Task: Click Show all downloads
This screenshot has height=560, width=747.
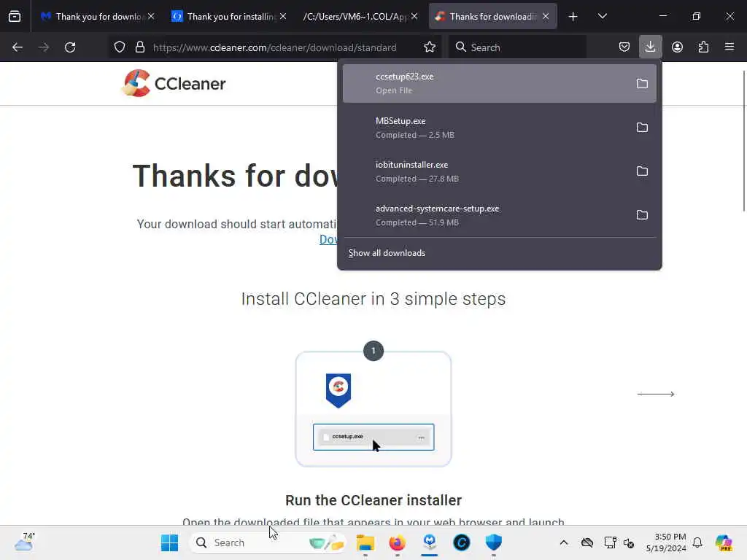Action: click(x=387, y=253)
